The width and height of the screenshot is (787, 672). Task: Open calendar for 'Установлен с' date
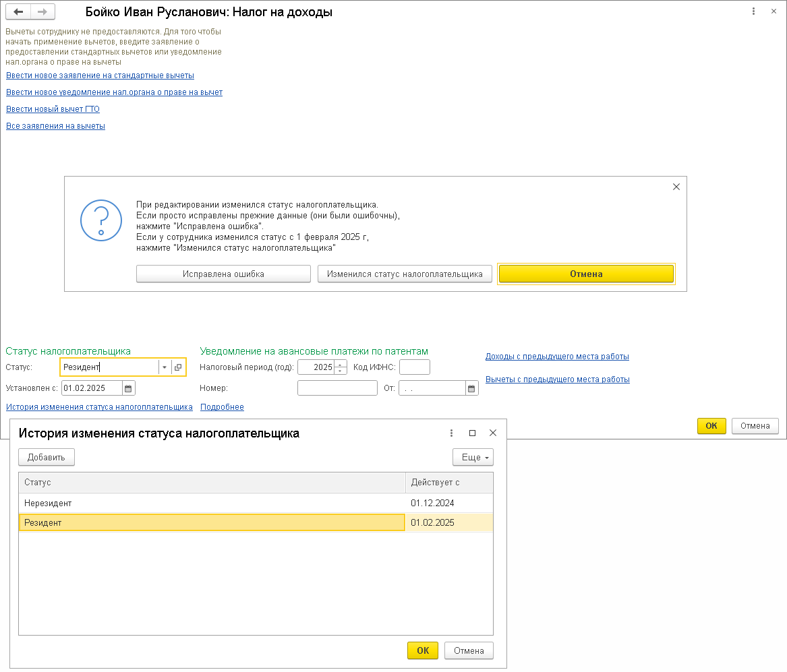(x=128, y=388)
